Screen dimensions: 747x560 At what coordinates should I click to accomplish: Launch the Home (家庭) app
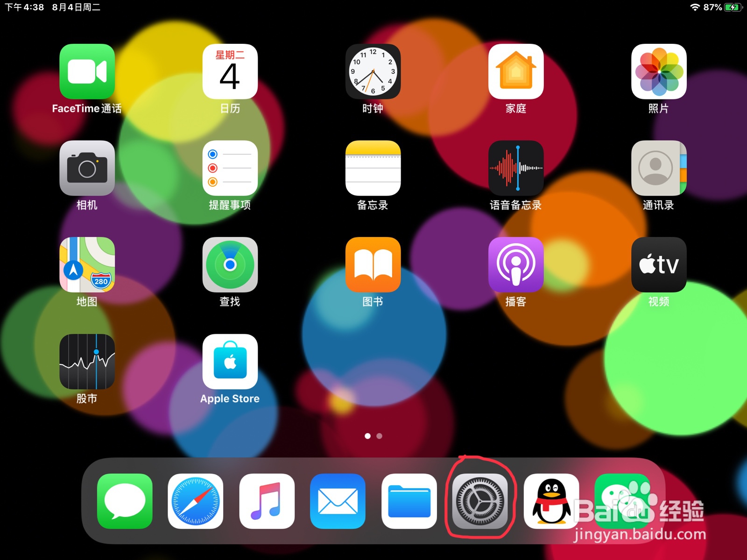point(516,71)
